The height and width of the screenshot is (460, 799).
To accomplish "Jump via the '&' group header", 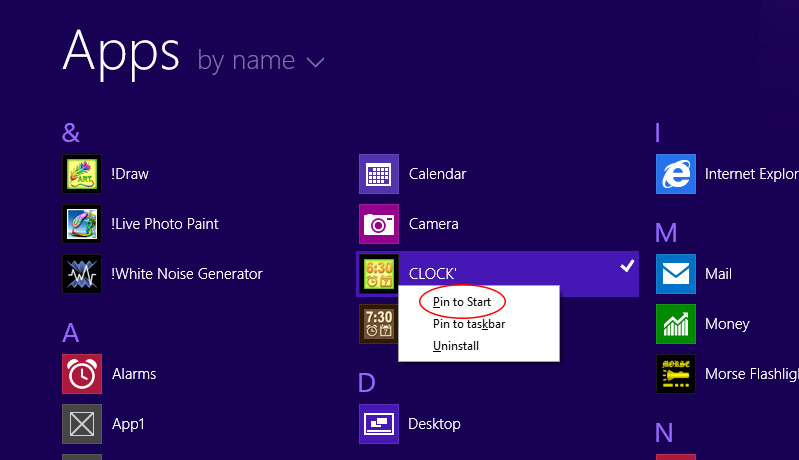I will coord(71,133).
